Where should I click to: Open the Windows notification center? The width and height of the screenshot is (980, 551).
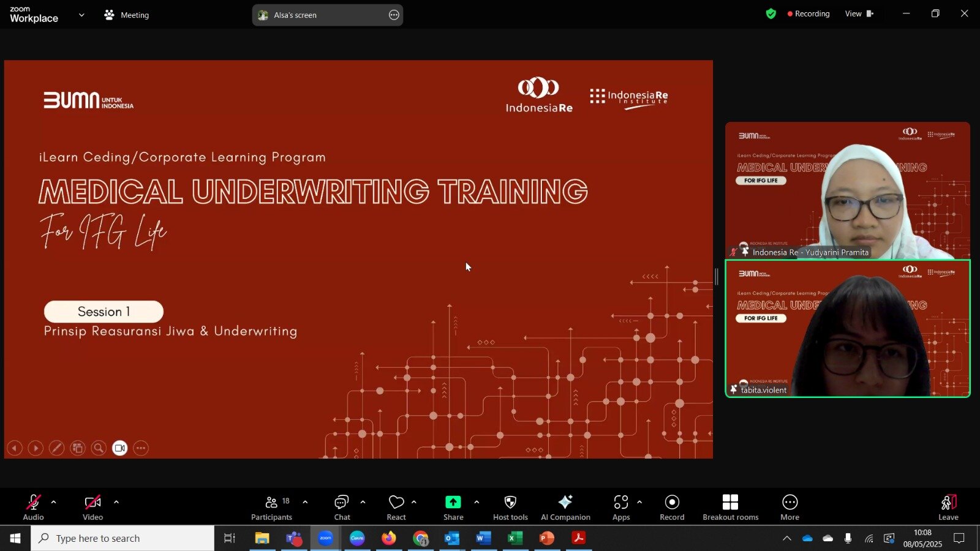click(959, 538)
